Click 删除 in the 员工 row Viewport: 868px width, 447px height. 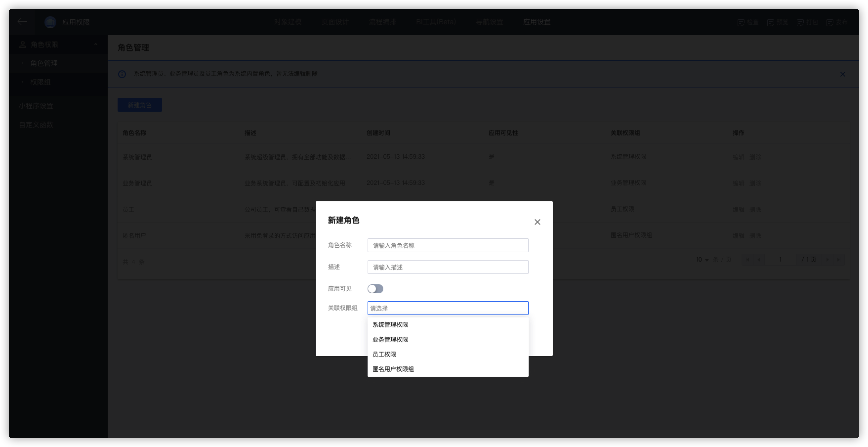[x=755, y=209]
